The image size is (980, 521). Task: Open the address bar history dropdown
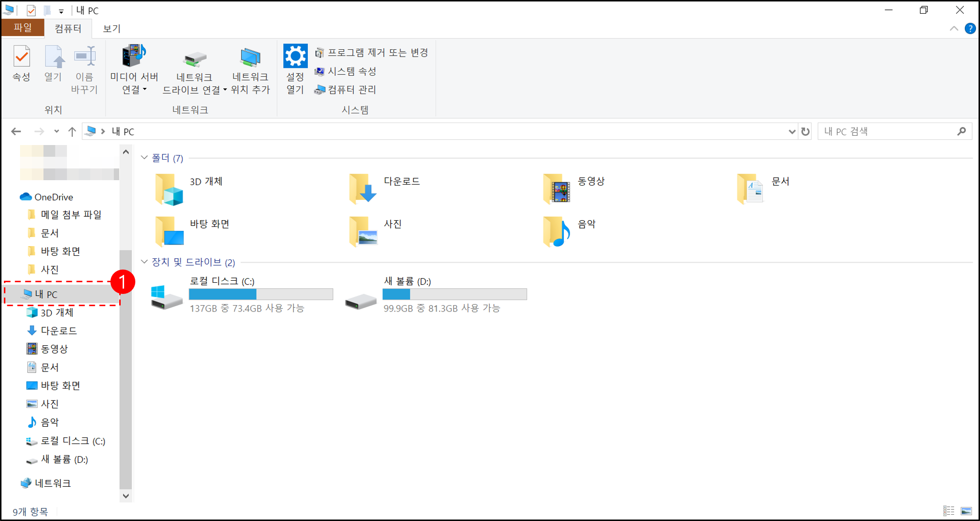[792, 131]
